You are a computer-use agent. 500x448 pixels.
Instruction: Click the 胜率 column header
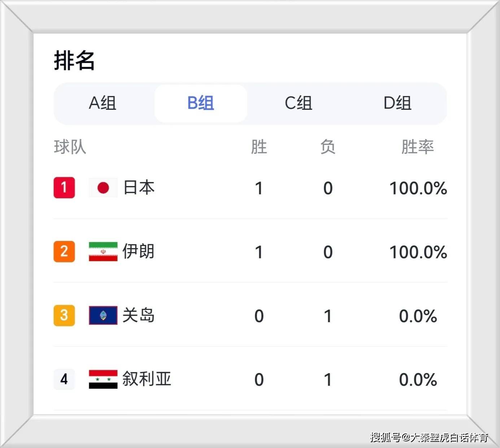pos(418,147)
